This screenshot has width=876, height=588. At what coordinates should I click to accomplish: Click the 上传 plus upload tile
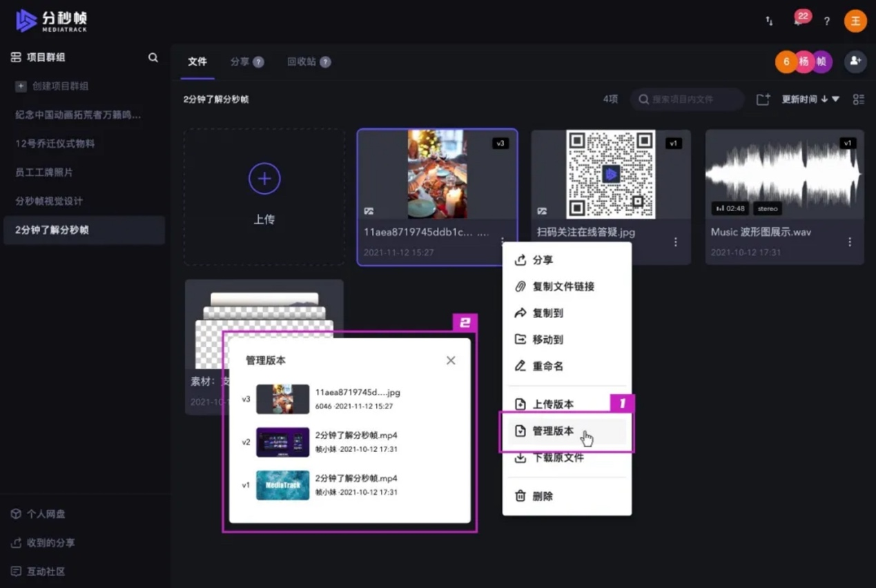(x=264, y=197)
